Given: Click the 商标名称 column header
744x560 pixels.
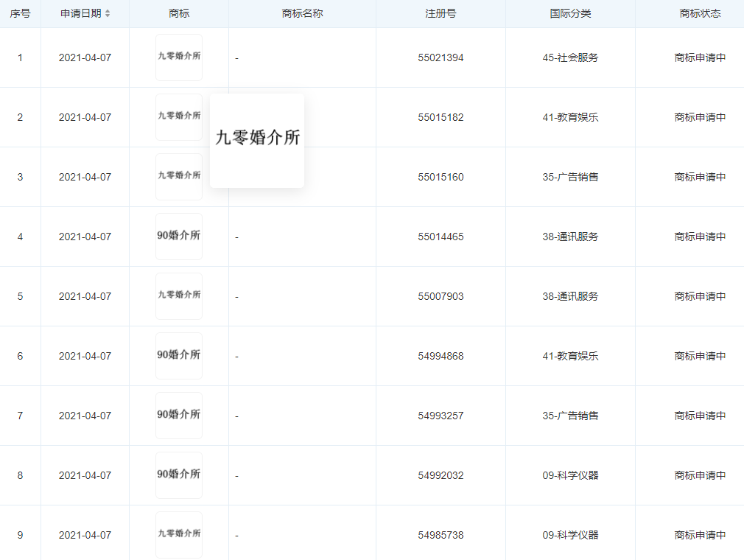Looking at the screenshot, I should (x=302, y=14).
